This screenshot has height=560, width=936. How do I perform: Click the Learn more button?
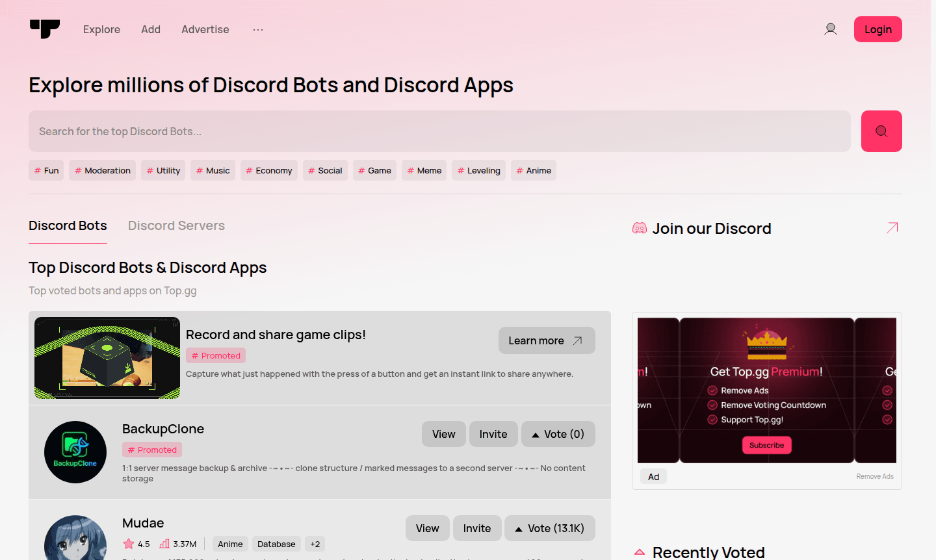546,340
